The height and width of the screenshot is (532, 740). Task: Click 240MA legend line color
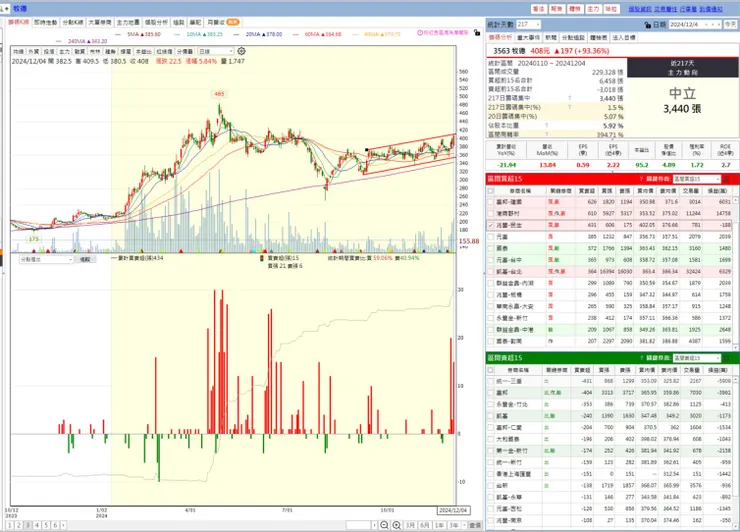pos(59,42)
